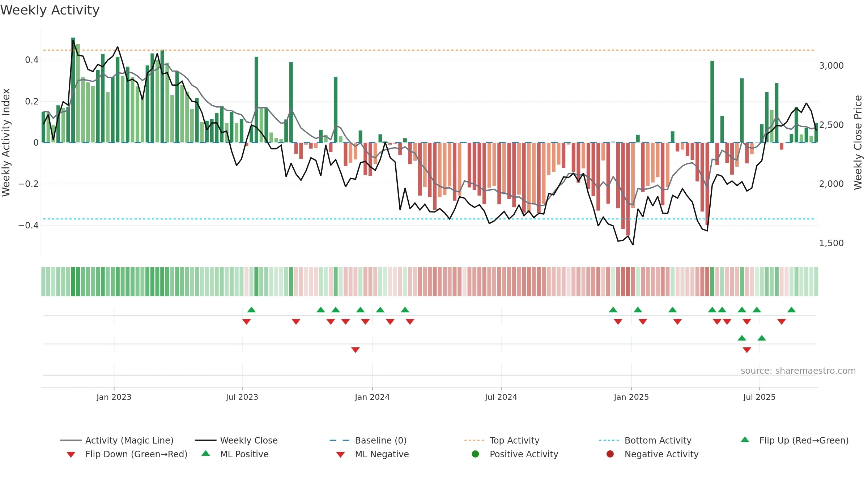Toggle Activity (Magic Line) legend entry

coord(117,440)
